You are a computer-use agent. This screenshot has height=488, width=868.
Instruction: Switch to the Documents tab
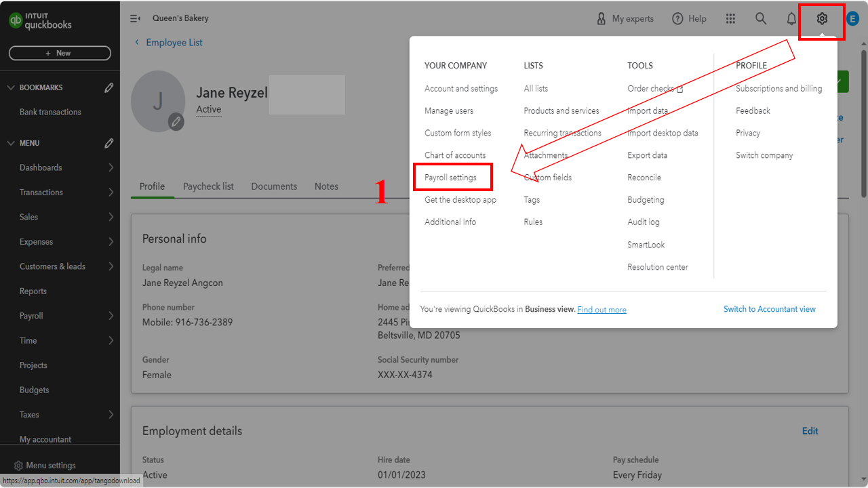click(x=274, y=186)
